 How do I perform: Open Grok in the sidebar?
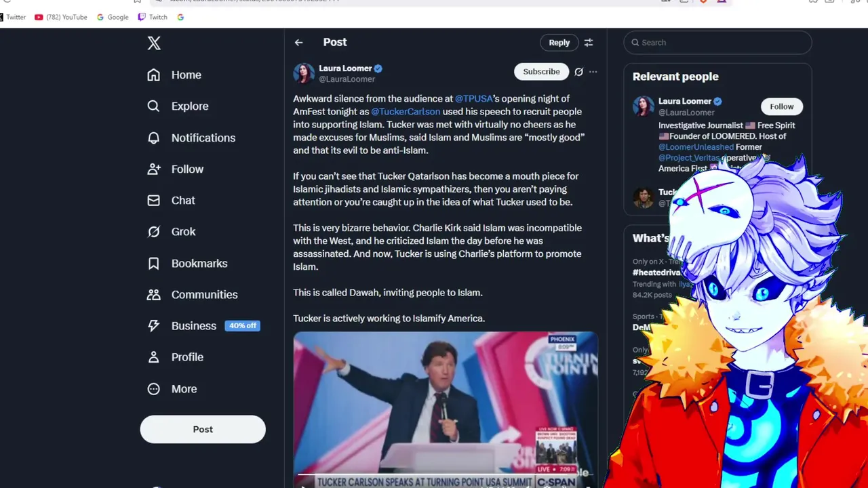172,231
